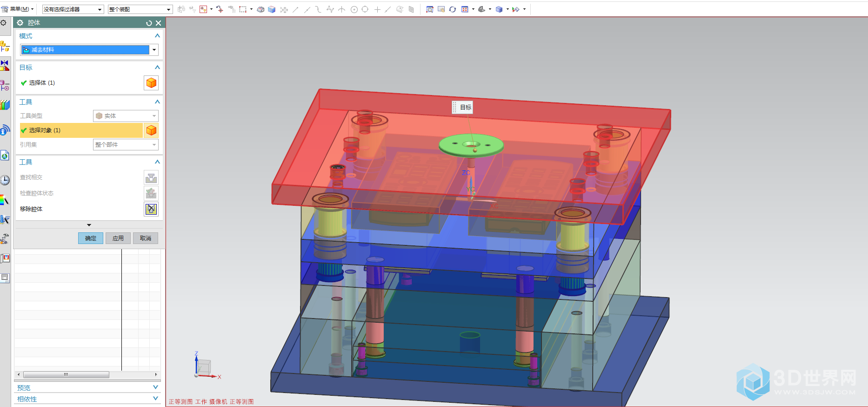Collapse the 模式 section
This screenshot has width=868, height=407.
point(157,36)
